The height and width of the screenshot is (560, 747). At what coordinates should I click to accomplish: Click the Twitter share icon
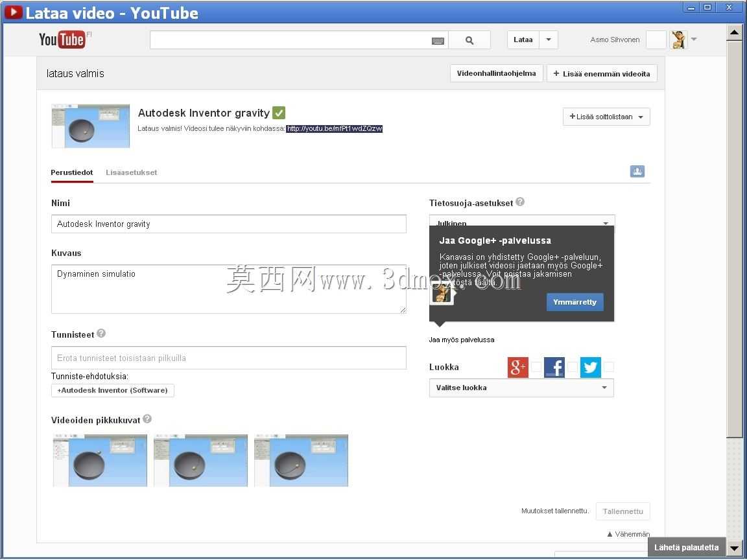(590, 367)
